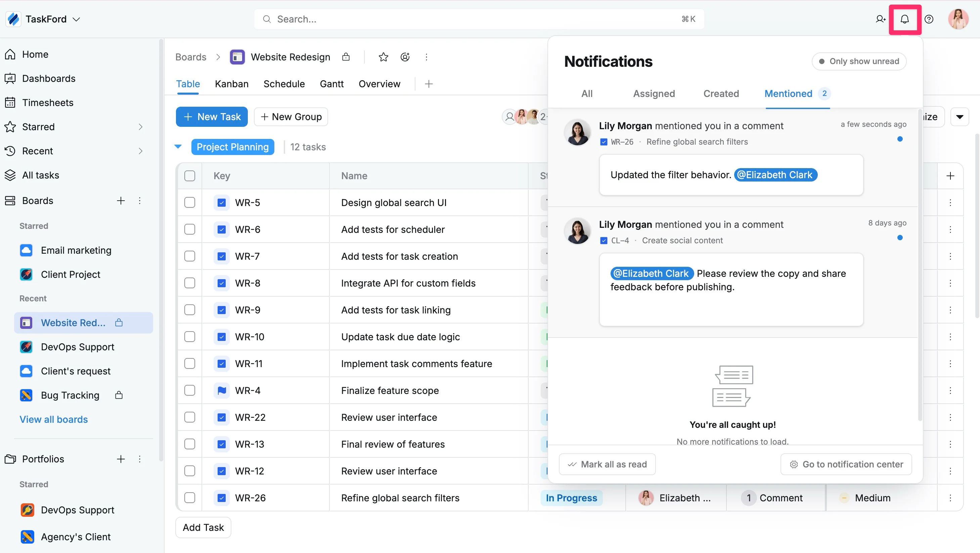
Task: Open the user profile avatar
Action: pos(958,19)
